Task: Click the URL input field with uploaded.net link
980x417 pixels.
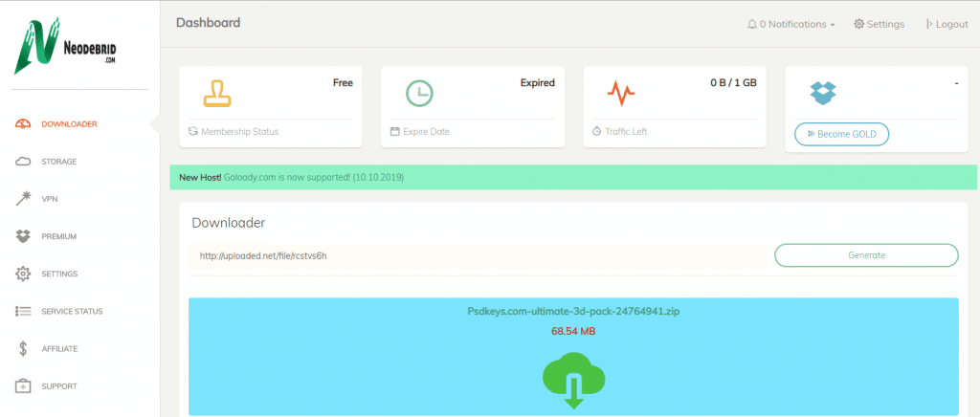Action: pyautogui.click(x=478, y=256)
